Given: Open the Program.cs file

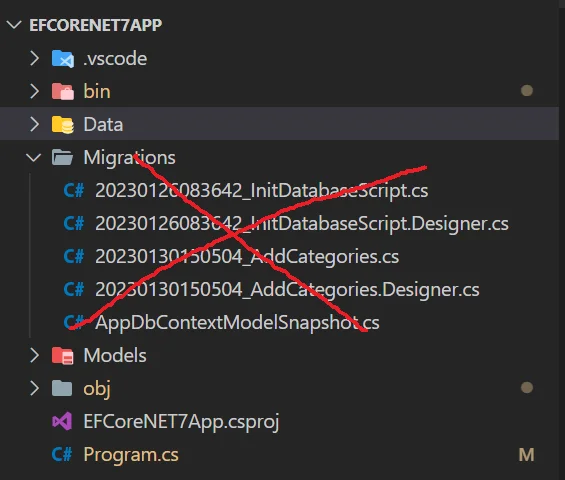Looking at the screenshot, I should coord(131,455).
